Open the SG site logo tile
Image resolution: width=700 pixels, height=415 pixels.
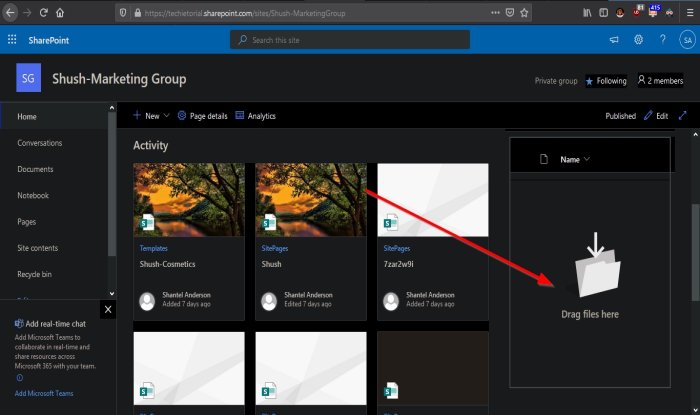click(x=29, y=78)
